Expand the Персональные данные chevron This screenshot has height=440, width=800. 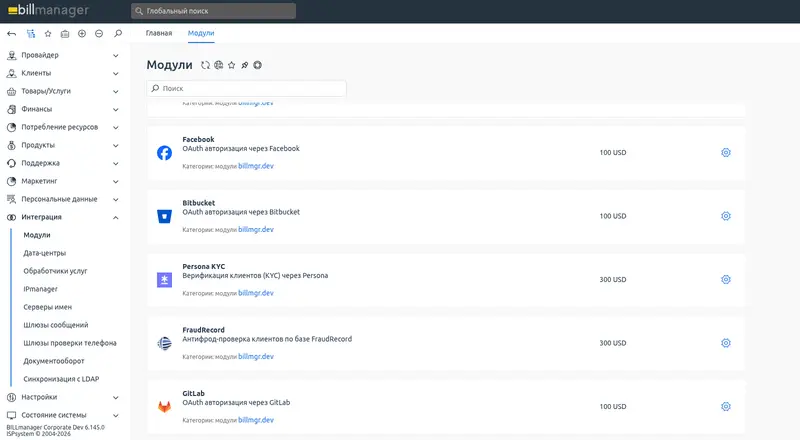(116, 200)
